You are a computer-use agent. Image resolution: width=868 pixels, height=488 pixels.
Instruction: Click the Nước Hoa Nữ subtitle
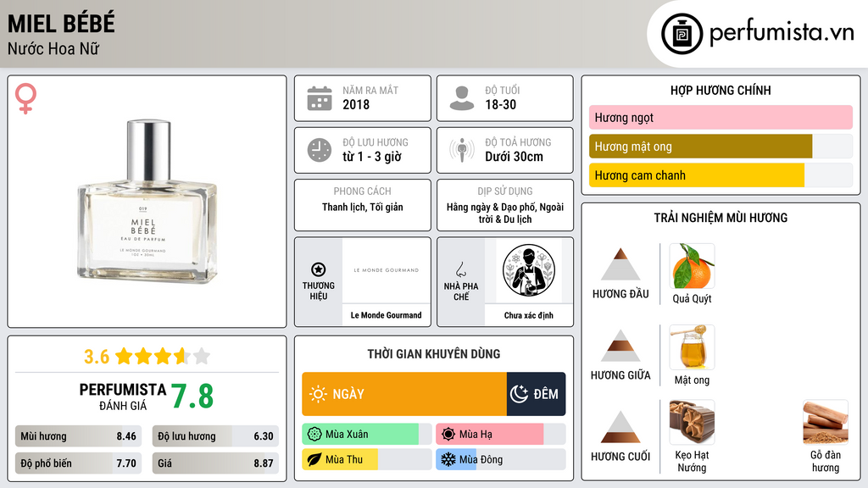(53, 48)
